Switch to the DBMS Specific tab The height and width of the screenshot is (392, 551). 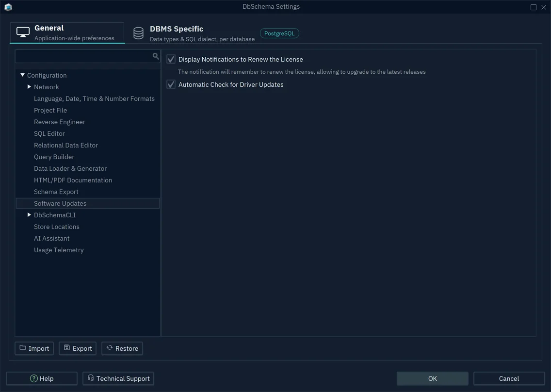click(194, 33)
